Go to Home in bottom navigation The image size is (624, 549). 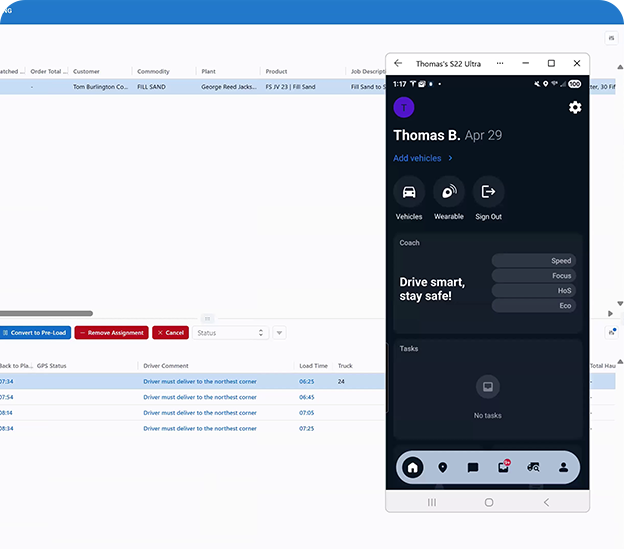(x=413, y=467)
